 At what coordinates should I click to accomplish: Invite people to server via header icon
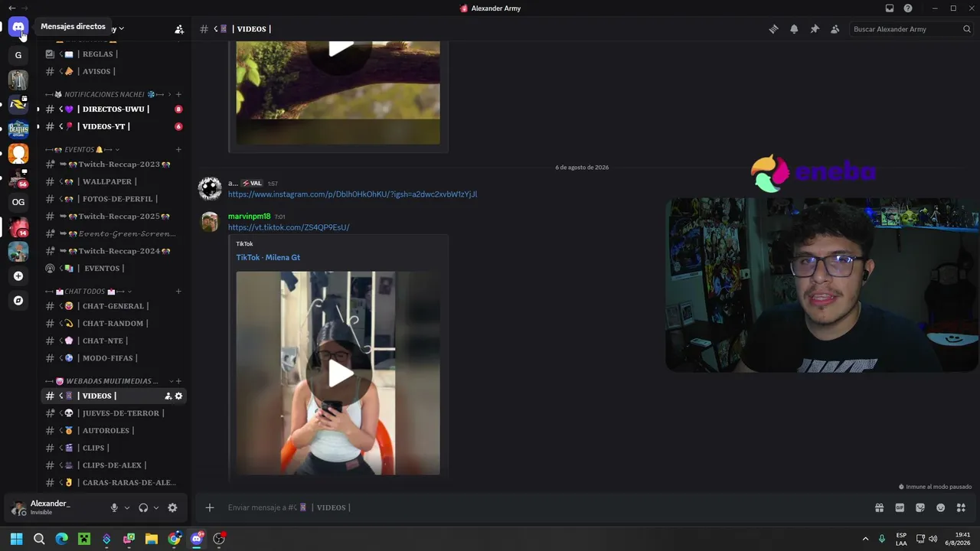(179, 29)
